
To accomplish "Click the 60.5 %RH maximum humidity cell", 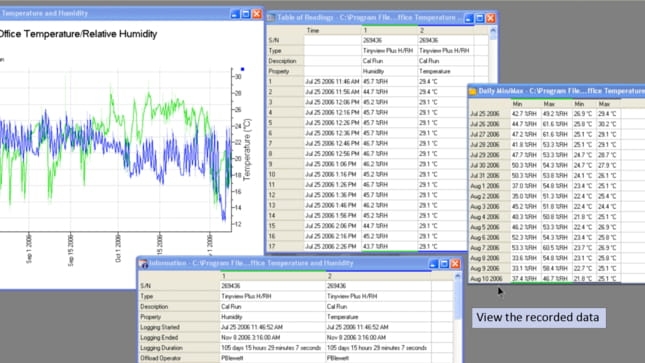I will (556, 247).
